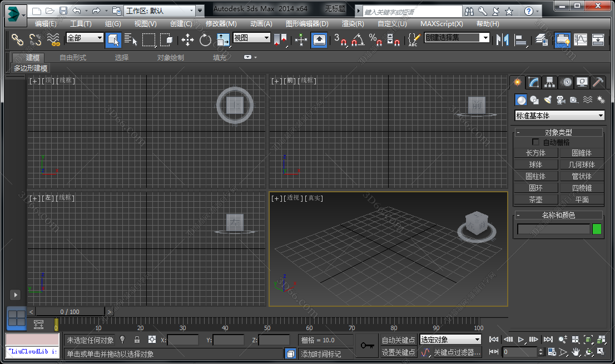
Task: Open the Hierarchy command panel icon
Action: click(549, 82)
